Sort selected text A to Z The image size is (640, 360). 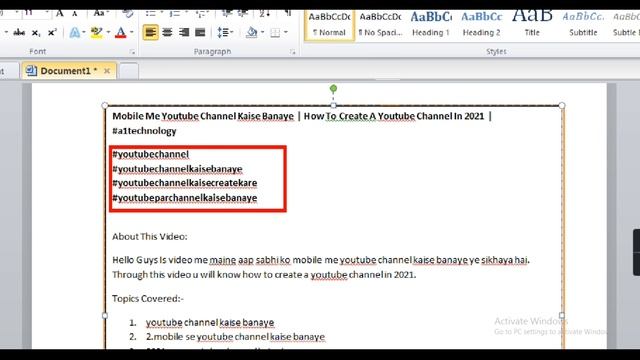[264, 14]
